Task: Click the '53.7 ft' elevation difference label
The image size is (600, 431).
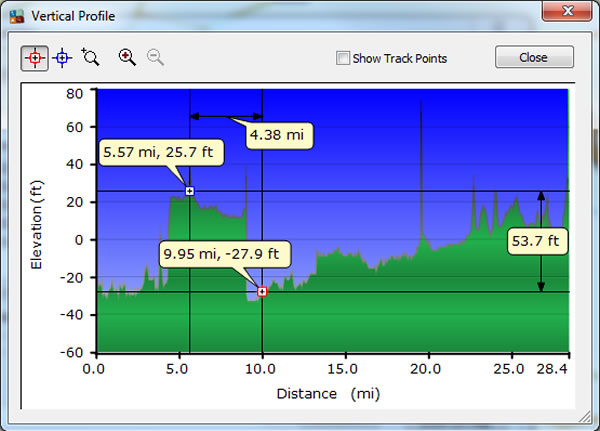Action: (x=537, y=242)
